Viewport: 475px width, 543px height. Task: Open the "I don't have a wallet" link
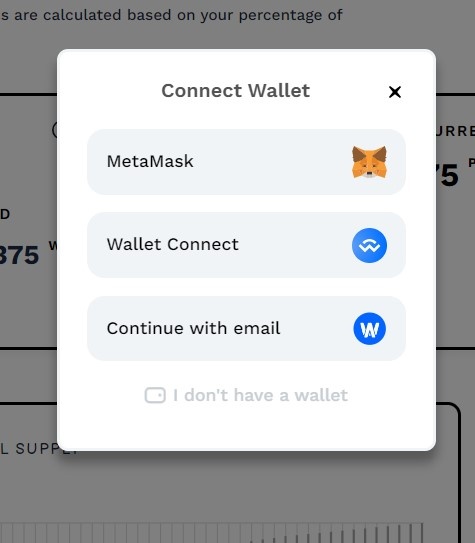pyautogui.click(x=246, y=395)
